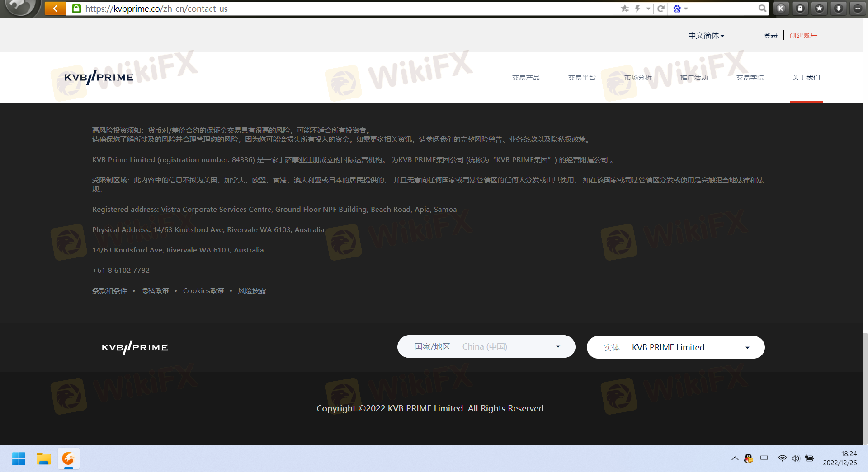Click the browser icon in taskbar
The image size is (868, 472).
tap(68, 458)
